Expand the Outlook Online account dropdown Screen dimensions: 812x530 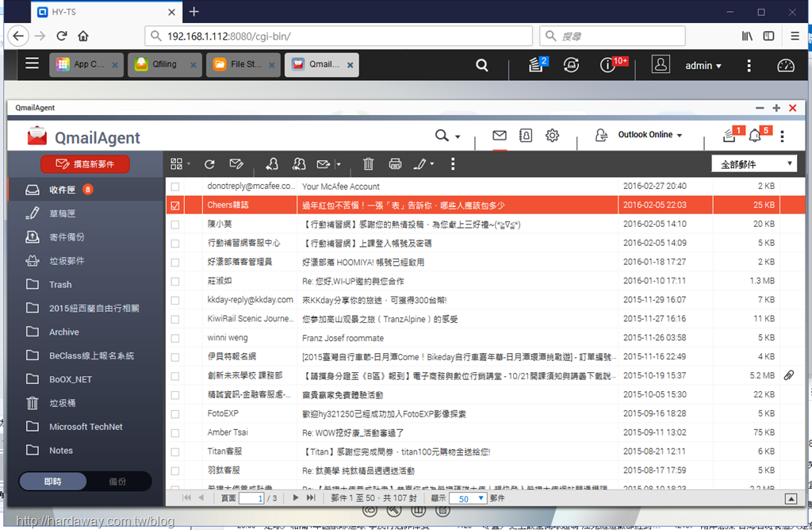pyautogui.click(x=650, y=135)
